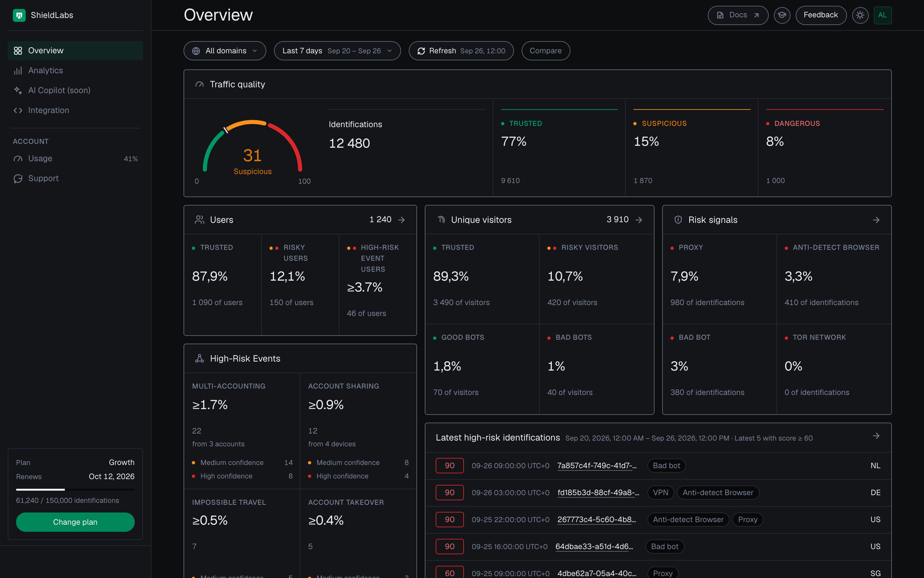924x578 pixels.
Task: Click the Unique visitors fingerprint icon
Action: tap(441, 220)
